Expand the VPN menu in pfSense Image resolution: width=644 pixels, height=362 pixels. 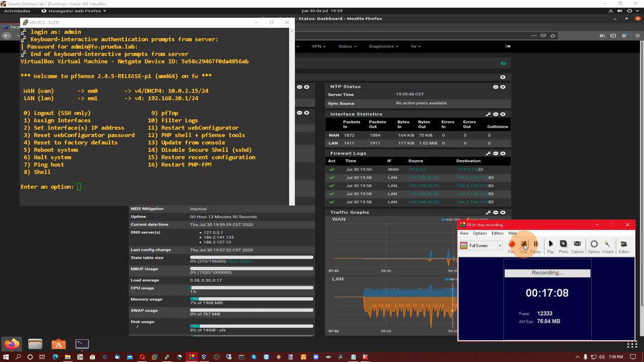tap(318, 46)
